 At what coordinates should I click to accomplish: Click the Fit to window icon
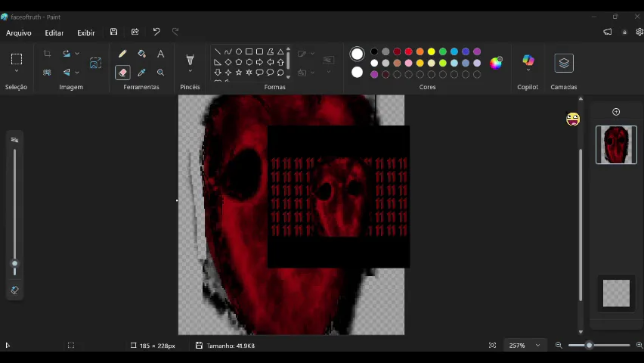click(492, 346)
